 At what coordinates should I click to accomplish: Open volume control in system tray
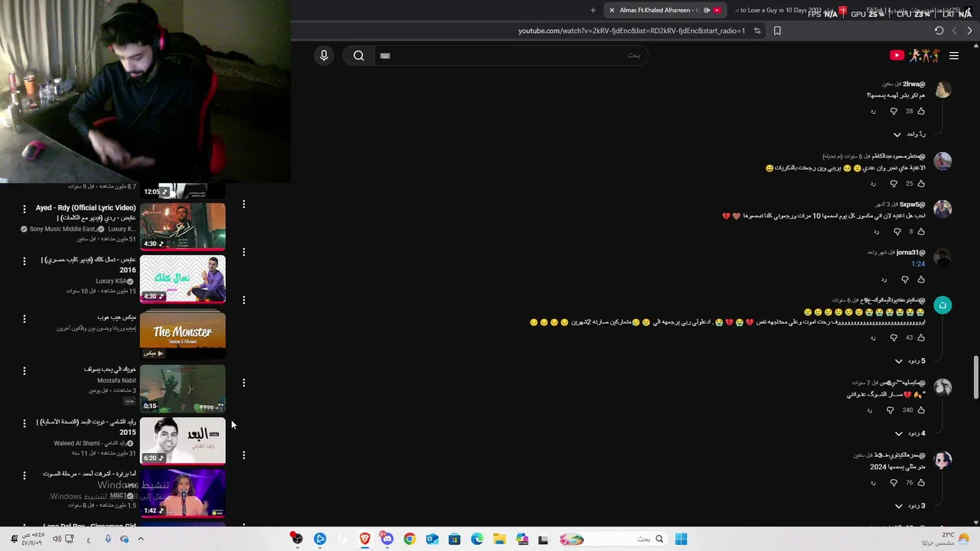[57, 540]
